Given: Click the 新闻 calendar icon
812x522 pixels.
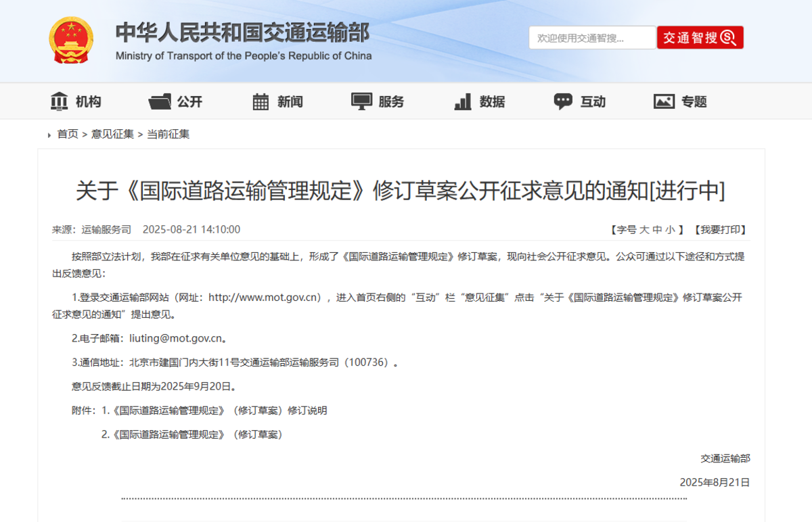Looking at the screenshot, I should coord(261,101).
